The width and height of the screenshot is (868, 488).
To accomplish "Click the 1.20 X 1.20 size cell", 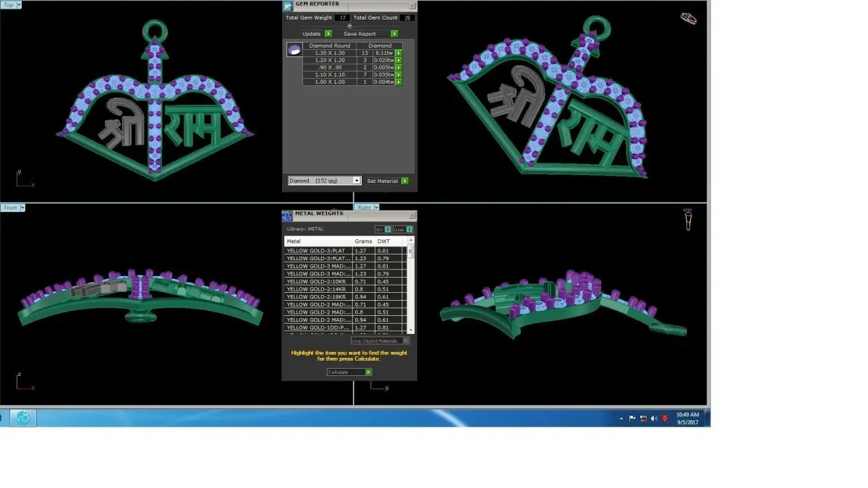I will pos(330,60).
